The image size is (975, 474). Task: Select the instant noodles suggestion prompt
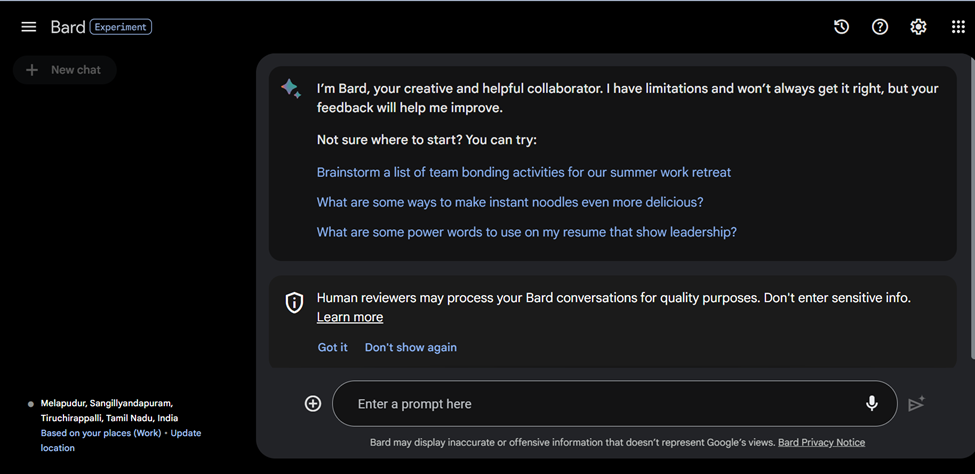509,202
